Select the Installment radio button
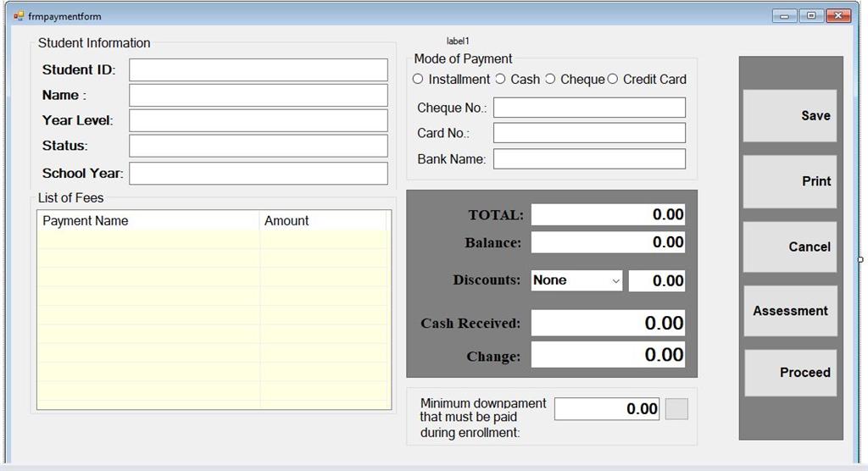The width and height of the screenshot is (868, 471). pos(418,79)
